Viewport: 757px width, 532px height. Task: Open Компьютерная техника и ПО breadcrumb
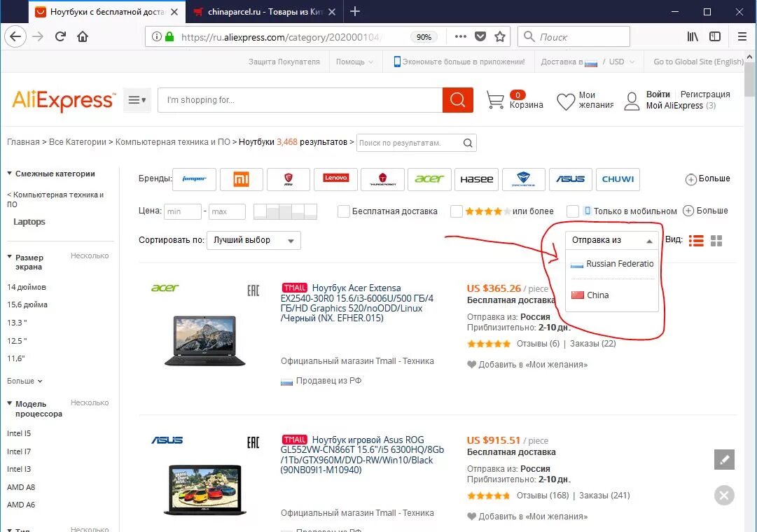click(173, 142)
